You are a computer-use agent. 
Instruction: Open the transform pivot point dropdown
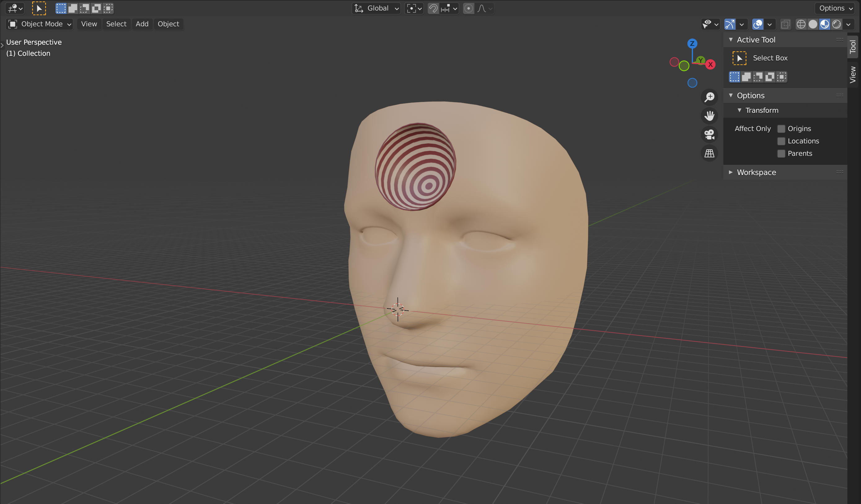(x=414, y=8)
